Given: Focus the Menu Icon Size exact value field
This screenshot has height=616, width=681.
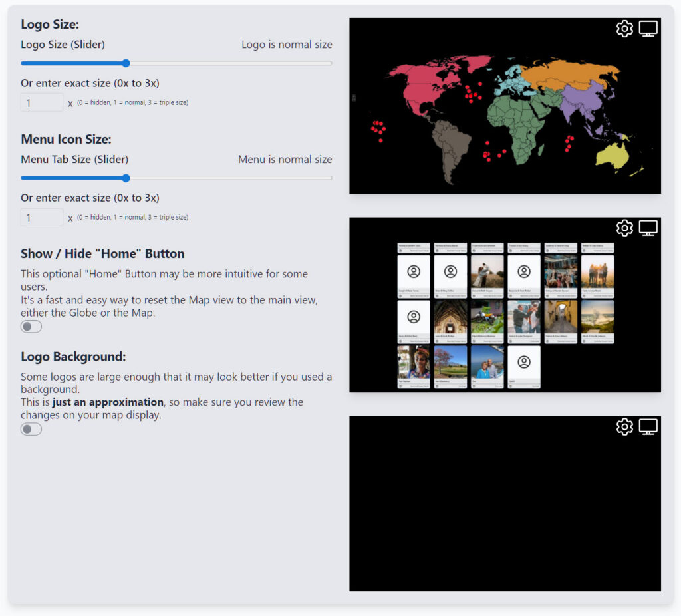Looking at the screenshot, I should click(42, 218).
